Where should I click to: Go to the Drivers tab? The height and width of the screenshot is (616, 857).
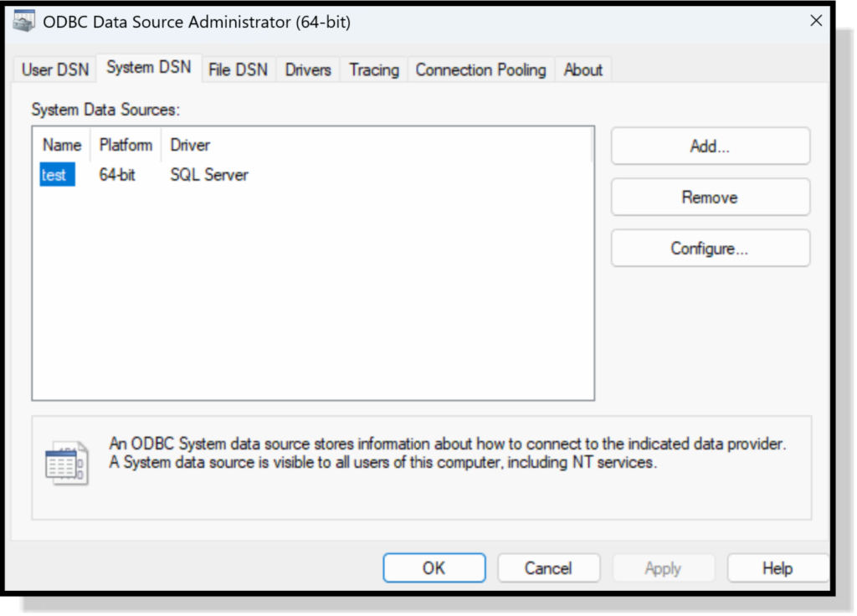pos(308,70)
